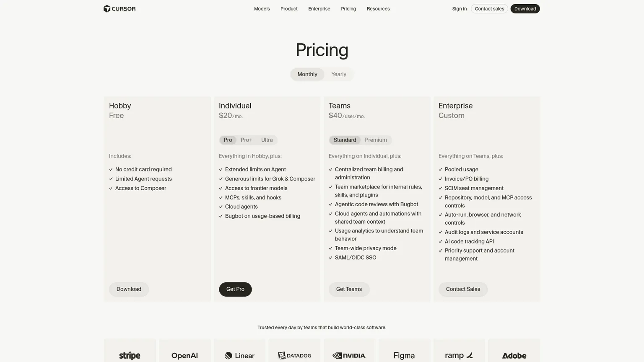Click the Get Pro button
The image size is (644, 362).
pos(235,289)
